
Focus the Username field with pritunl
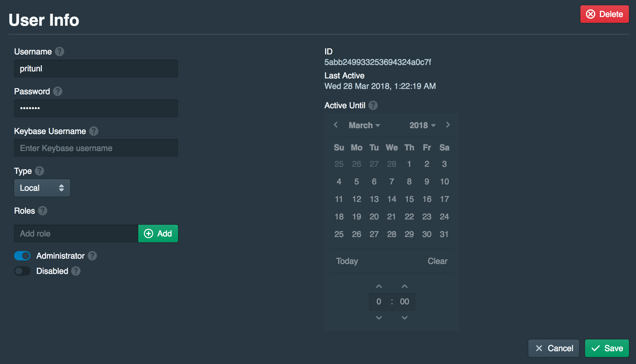click(96, 68)
